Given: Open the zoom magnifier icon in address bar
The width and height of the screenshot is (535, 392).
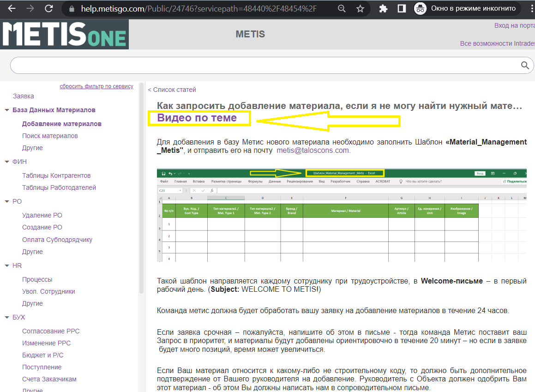Looking at the screenshot, I should [x=342, y=8].
